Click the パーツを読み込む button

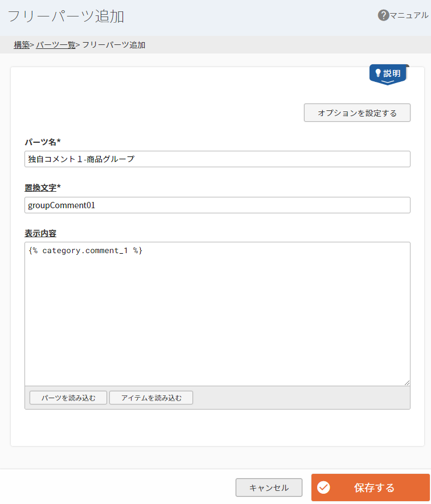coord(68,398)
